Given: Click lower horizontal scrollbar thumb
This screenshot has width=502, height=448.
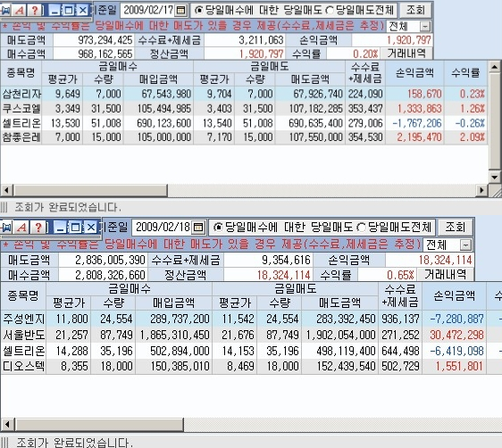Looking at the screenshot, I should (x=99, y=425).
